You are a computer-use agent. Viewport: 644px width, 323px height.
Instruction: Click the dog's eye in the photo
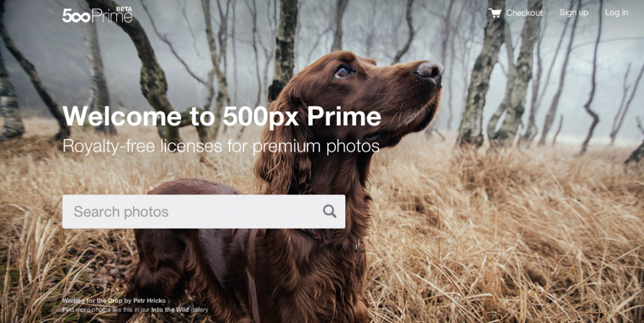[343, 72]
